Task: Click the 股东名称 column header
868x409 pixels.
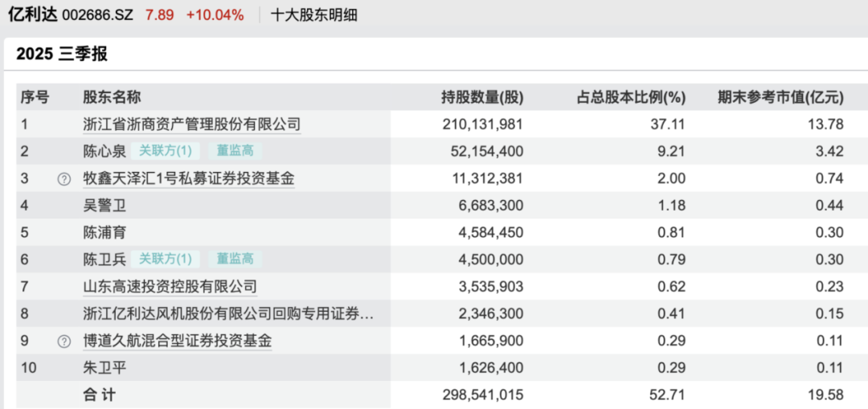Action: coord(112,97)
